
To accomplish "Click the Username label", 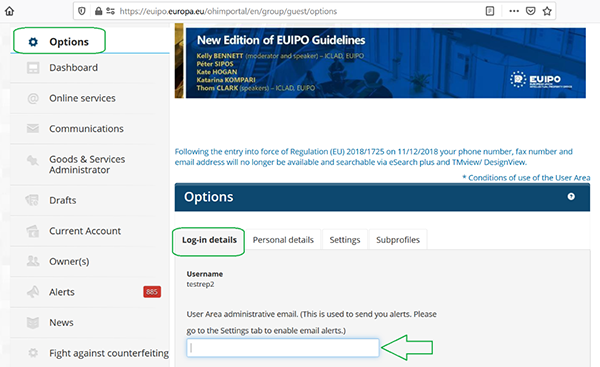I will [205, 274].
